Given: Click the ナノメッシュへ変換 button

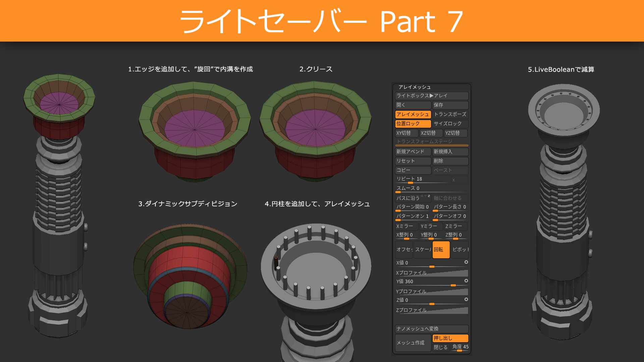Looking at the screenshot, I should point(432,328).
